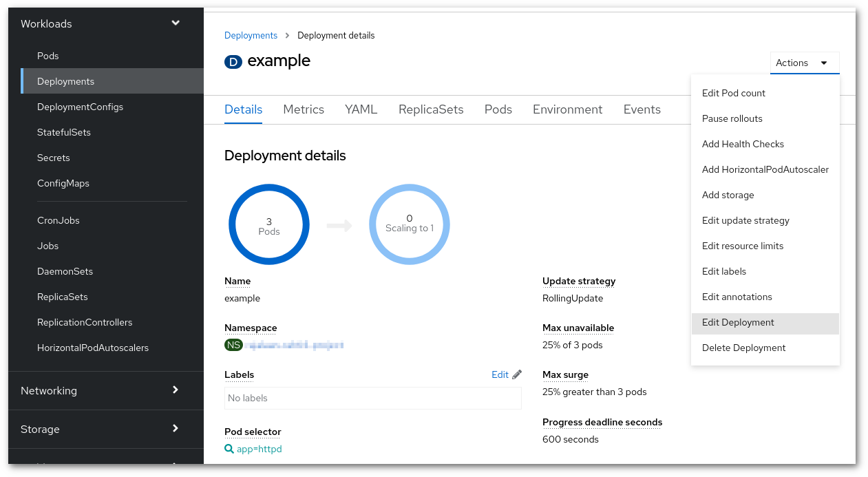Navigate to HorizontalPodAutoscalers in the sidebar
Screen dimensions: 868x477
(93, 348)
